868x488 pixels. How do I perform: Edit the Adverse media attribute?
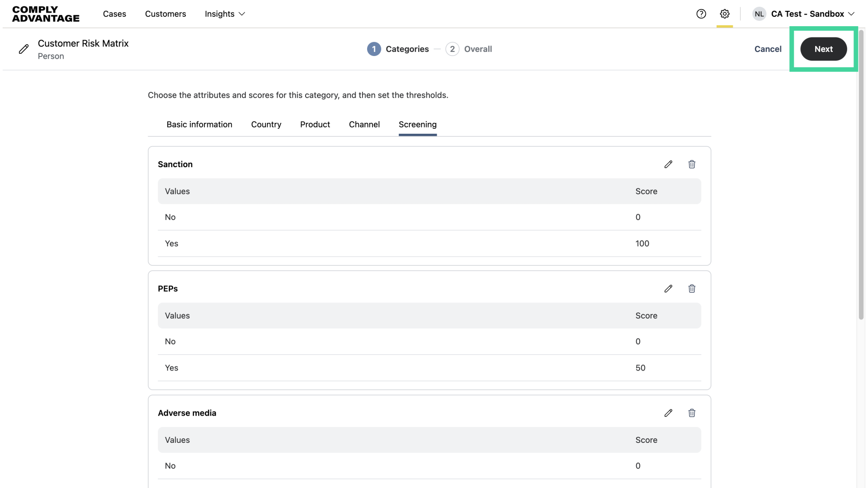click(668, 413)
